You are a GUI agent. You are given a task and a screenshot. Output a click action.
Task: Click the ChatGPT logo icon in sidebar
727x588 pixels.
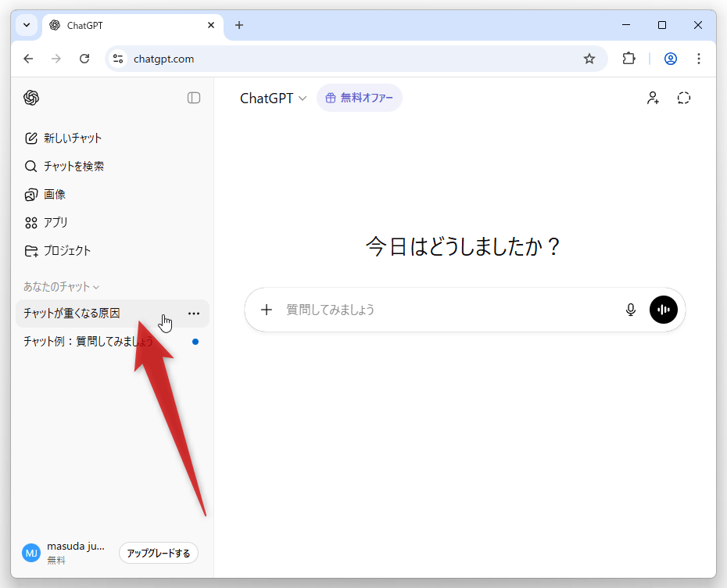(x=31, y=98)
